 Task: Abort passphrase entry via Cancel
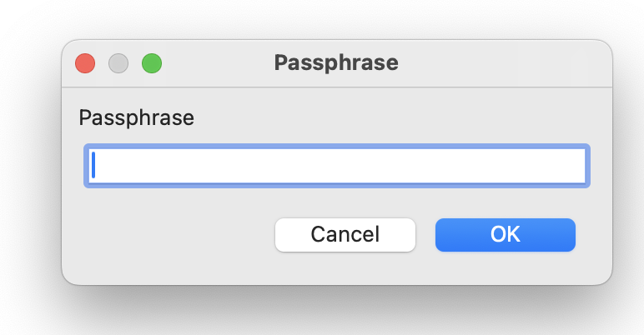[x=345, y=235]
